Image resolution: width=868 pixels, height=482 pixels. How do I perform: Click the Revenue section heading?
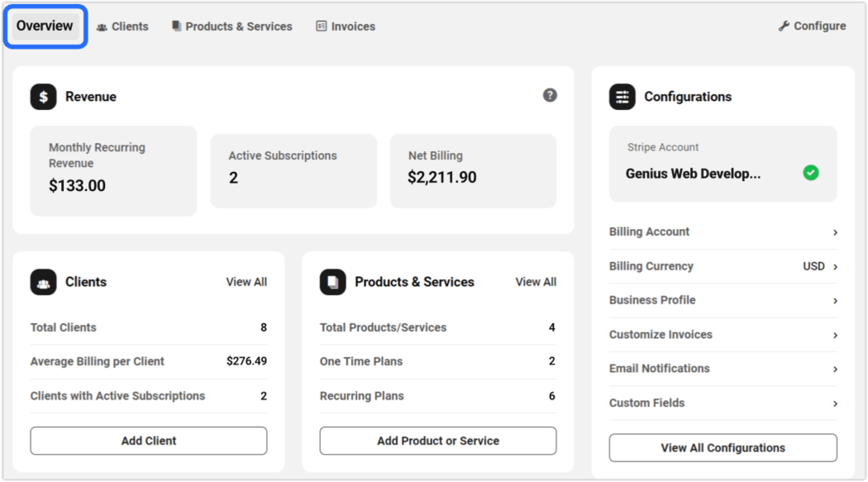[91, 97]
